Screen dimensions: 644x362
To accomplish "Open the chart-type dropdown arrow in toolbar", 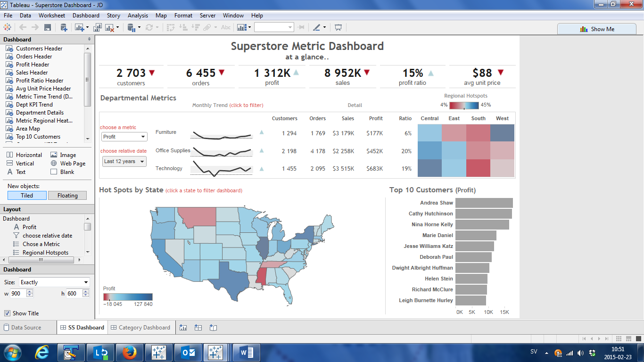I will (x=249, y=27).
